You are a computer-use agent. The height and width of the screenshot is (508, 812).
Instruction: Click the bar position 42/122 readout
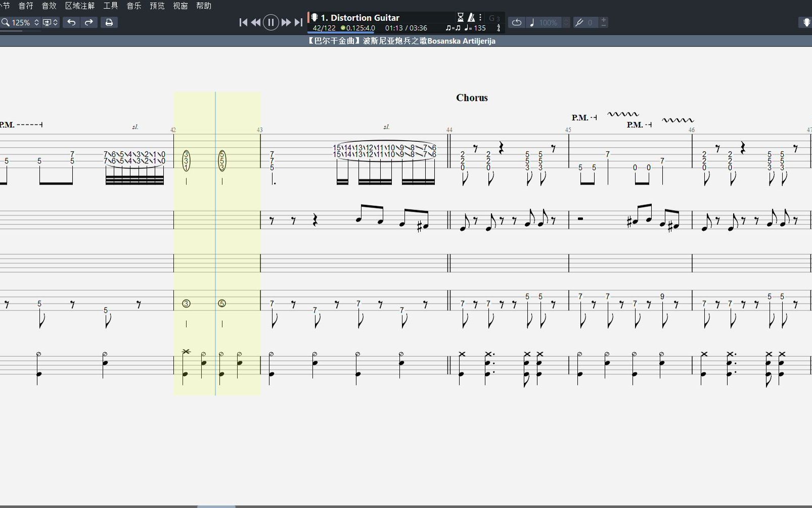coord(324,28)
